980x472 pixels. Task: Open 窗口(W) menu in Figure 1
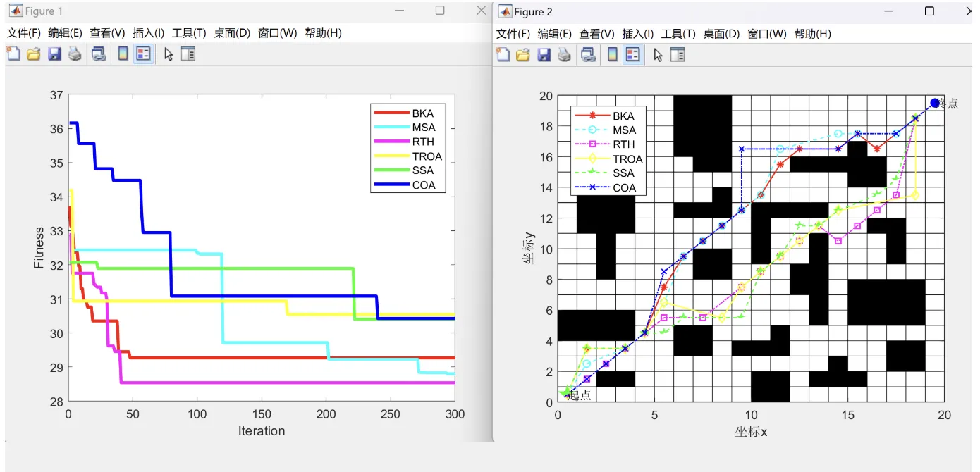point(277,33)
